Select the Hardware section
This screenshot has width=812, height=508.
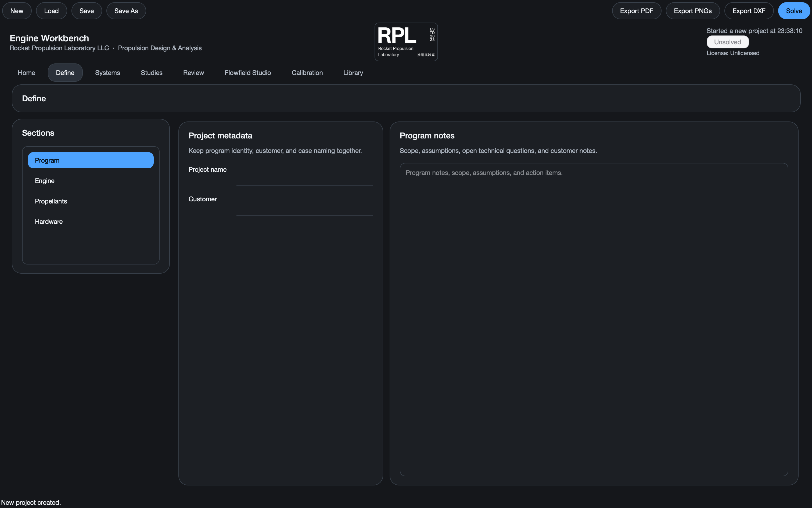[x=91, y=222]
